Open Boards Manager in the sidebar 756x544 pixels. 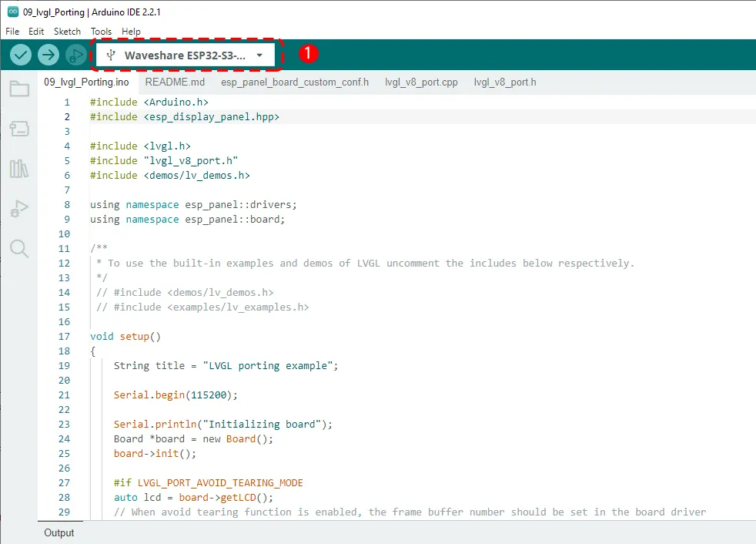click(19, 129)
